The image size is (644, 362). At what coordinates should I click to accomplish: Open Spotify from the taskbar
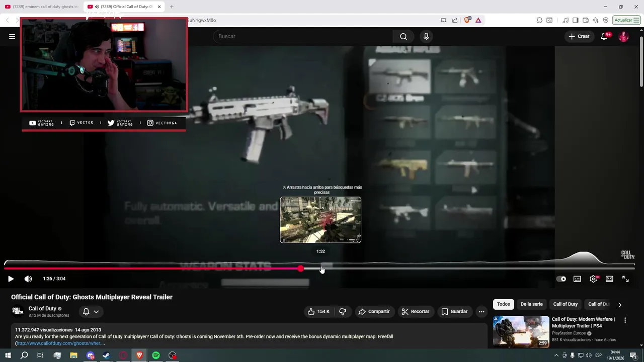click(156, 355)
